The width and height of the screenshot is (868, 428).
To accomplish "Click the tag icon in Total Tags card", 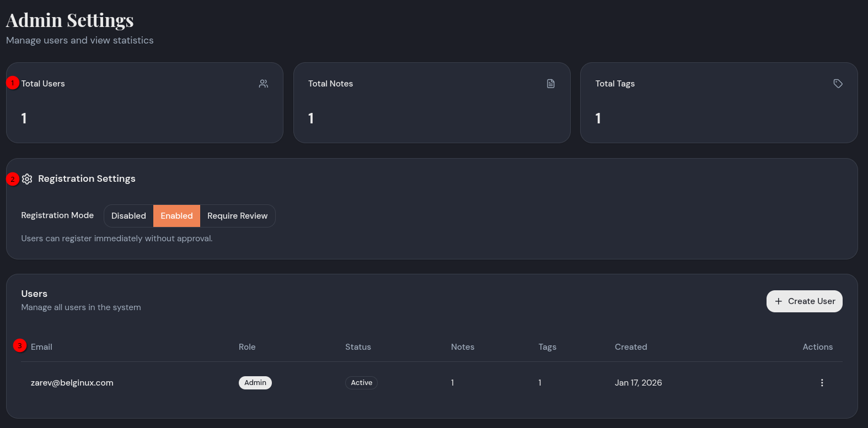I will click(838, 84).
